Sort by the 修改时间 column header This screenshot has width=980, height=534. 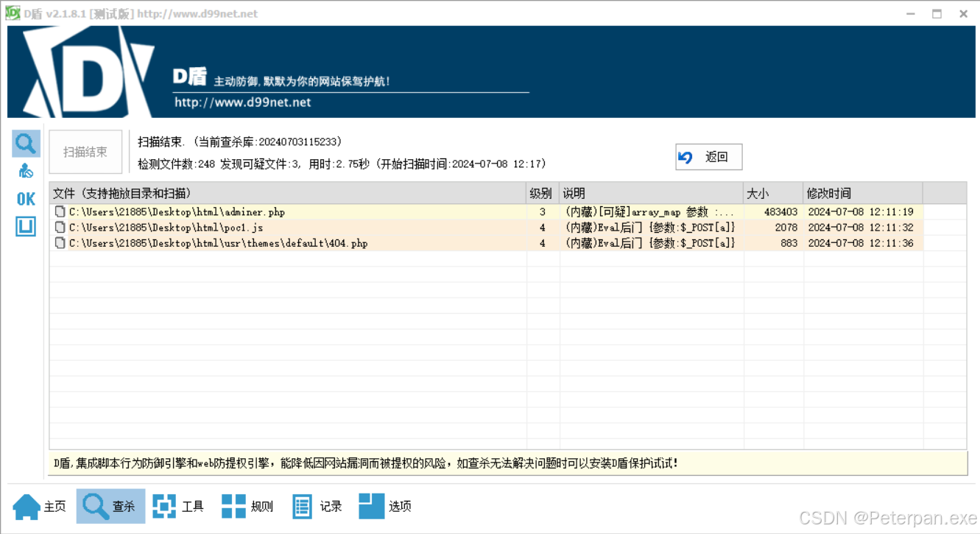tap(863, 193)
